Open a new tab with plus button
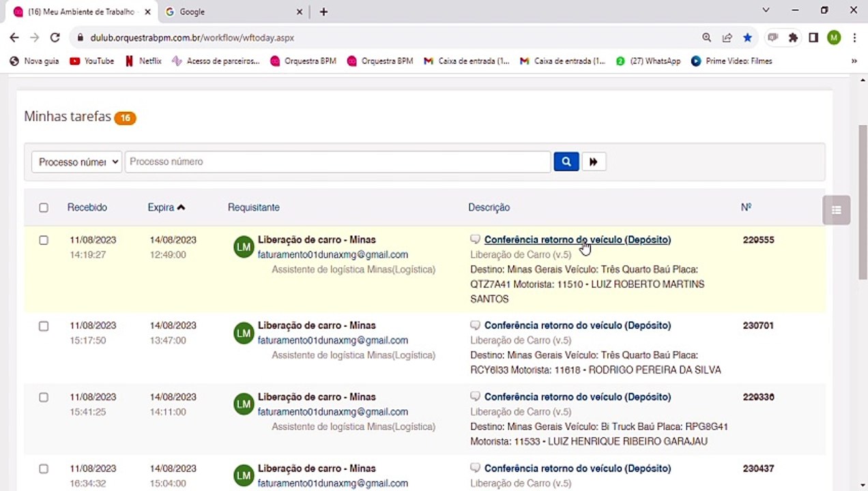Viewport: 868px width, 491px height. click(x=323, y=12)
